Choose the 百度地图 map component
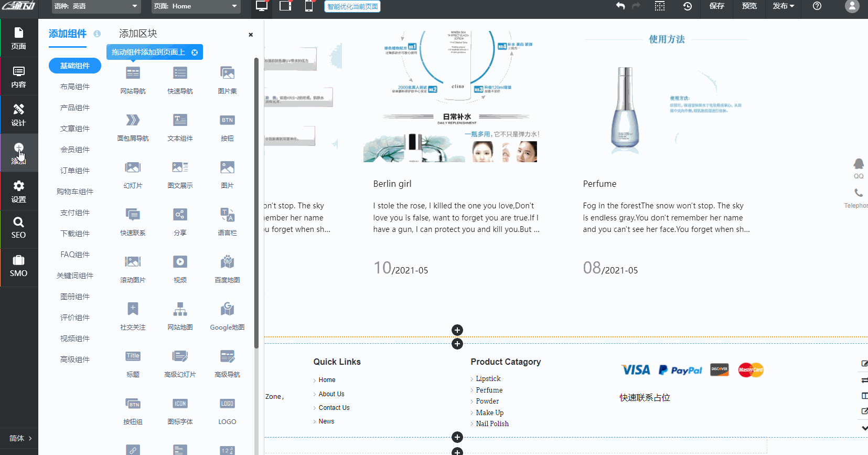Viewport: 868px width, 455px height. point(227,262)
